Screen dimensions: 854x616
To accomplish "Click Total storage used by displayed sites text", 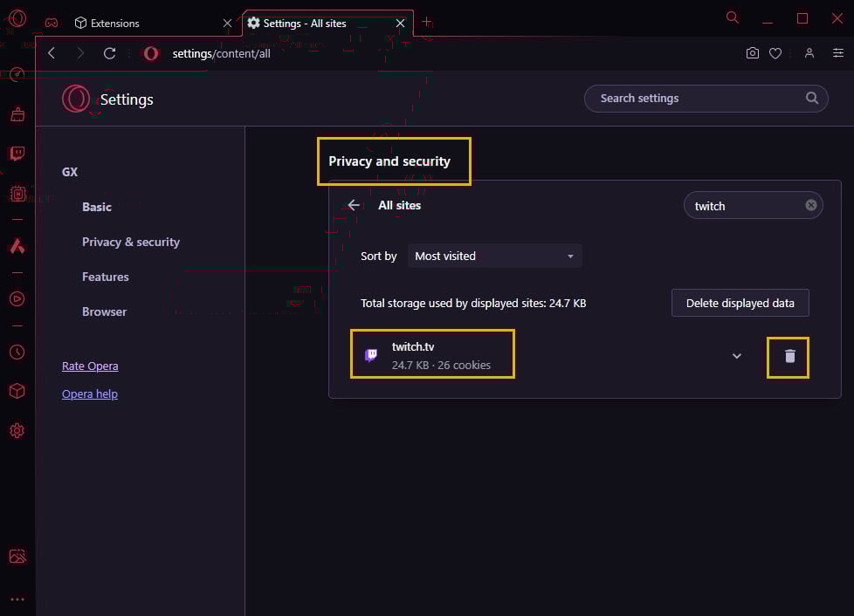I will coord(473,303).
